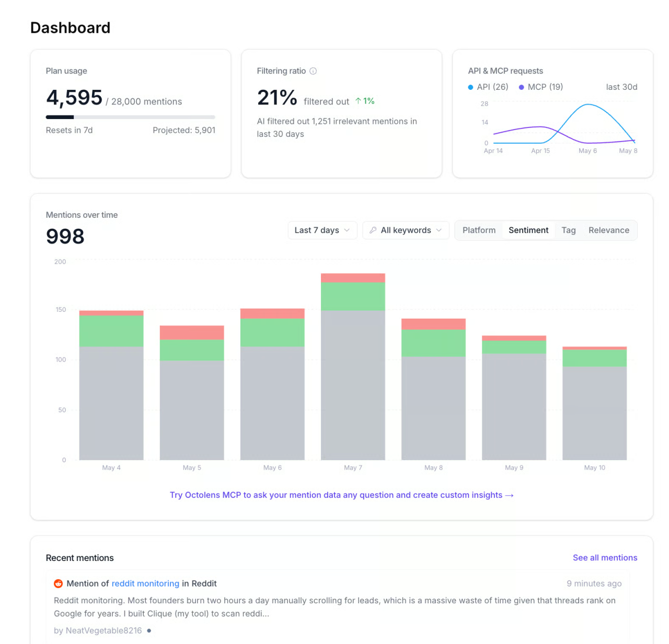Click See all mentions link
This screenshot has width=669, height=644.
605,558
